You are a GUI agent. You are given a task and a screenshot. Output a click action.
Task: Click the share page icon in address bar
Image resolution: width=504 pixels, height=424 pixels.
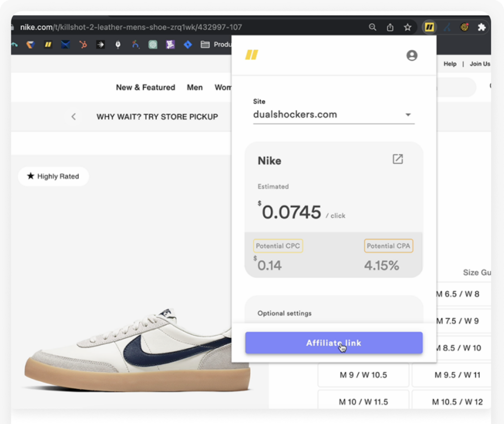tap(390, 28)
